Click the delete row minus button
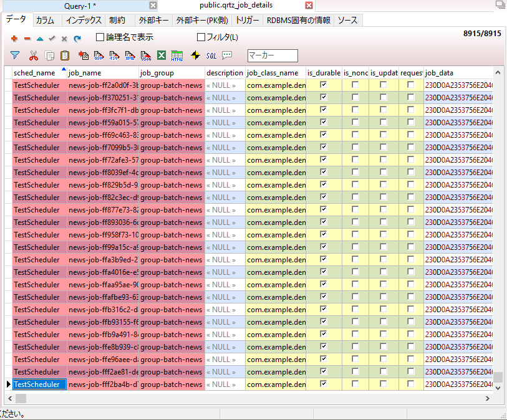 click(x=26, y=39)
